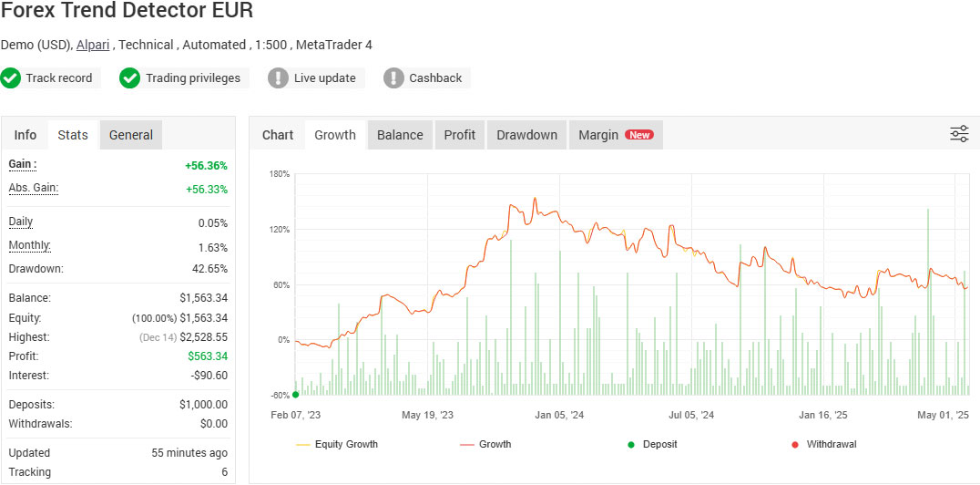This screenshot has height=485, width=980.
Task: Click the Trading privileges green checkmark icon
Action: 130,78
